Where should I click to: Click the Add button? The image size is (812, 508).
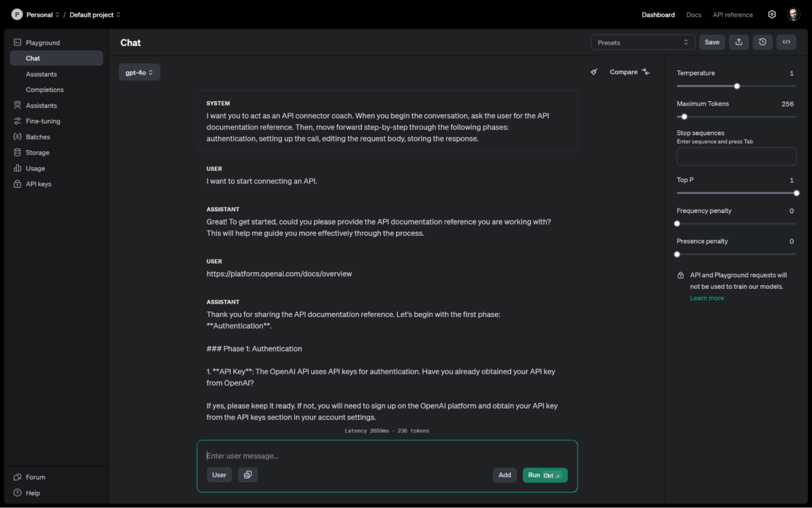pos(505,475)
